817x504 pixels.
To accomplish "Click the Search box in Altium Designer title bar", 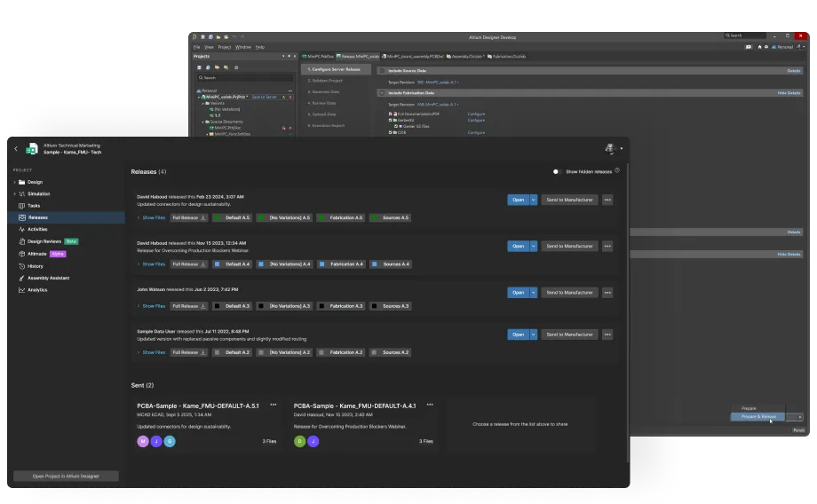I will coord(744,35).
